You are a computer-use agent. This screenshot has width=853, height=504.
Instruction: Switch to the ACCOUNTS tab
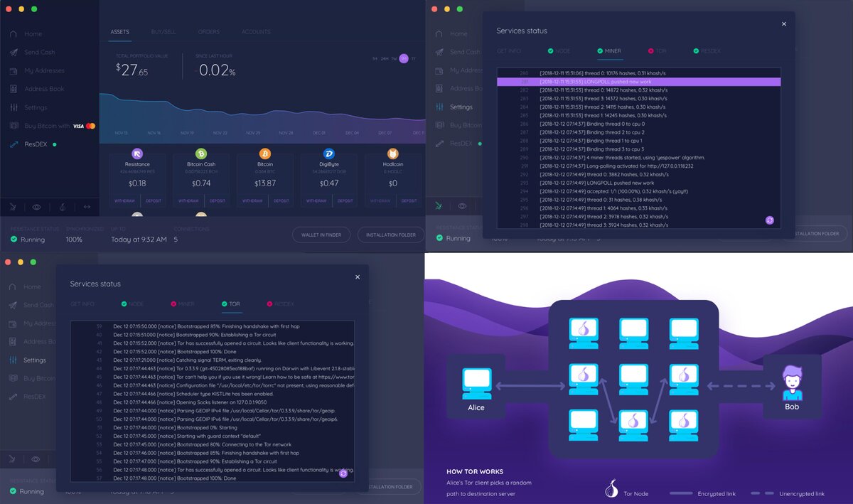click(256, 32)
